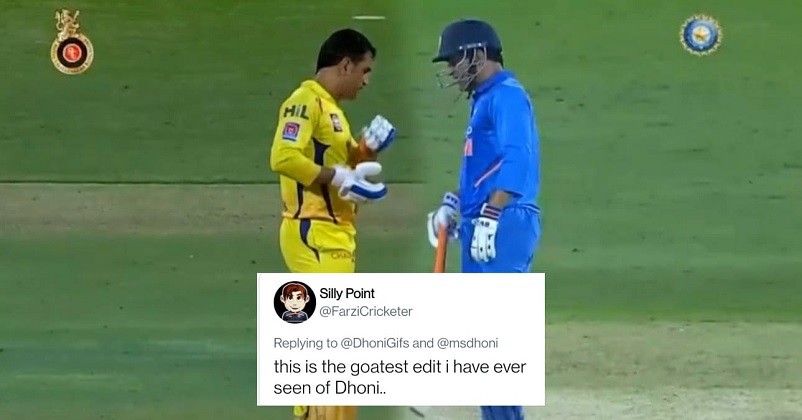Open the Silly Point cartoon profile avatar

pyautogui.click(x=295, y=302)
